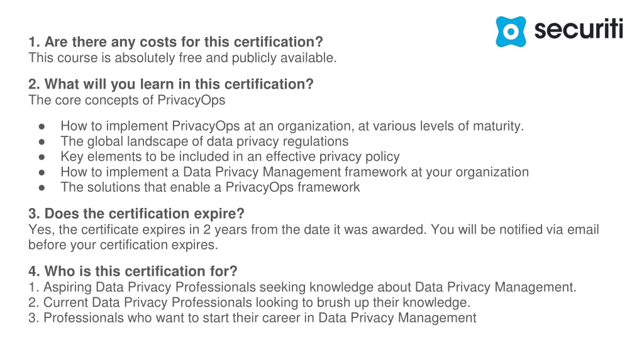Click the 'absolutely free and publicly available' sentence

pos(182,58)
